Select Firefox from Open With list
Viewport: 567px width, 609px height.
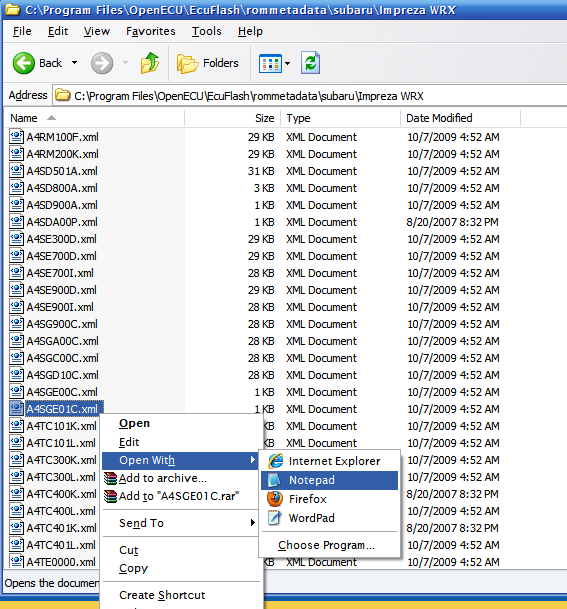pyautogui.click(x=330, y=499)
